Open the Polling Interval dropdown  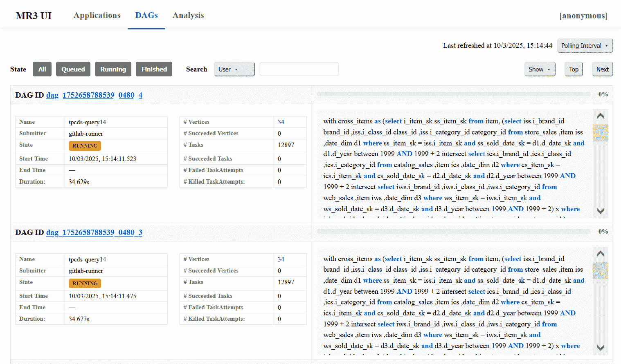(x=585, y=46)
